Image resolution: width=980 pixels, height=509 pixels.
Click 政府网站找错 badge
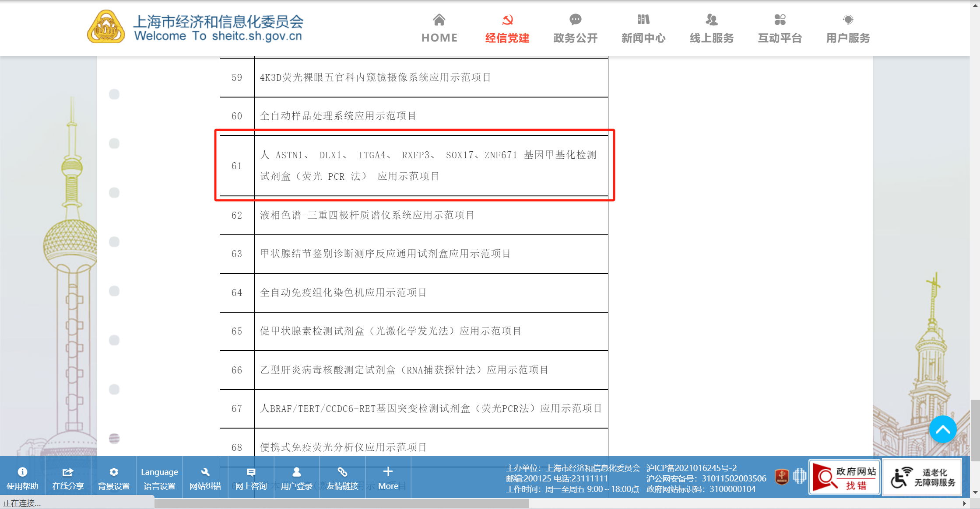tap(844, 478)
